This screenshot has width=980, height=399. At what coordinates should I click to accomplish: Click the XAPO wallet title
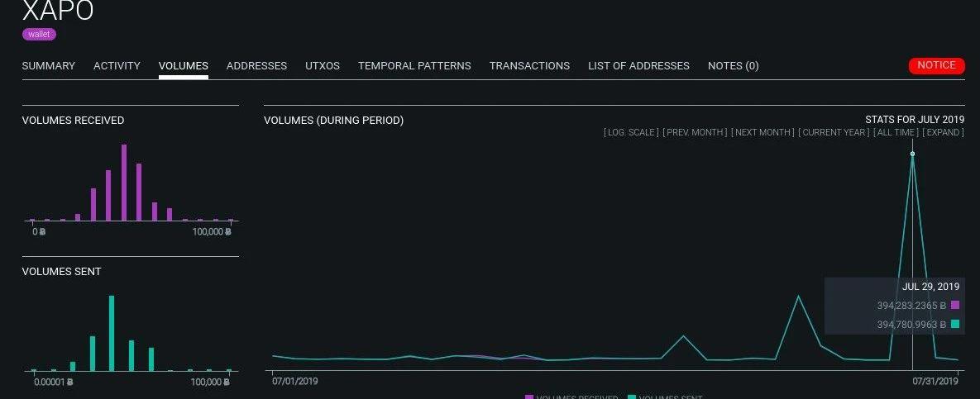click(x=58, y=11)
